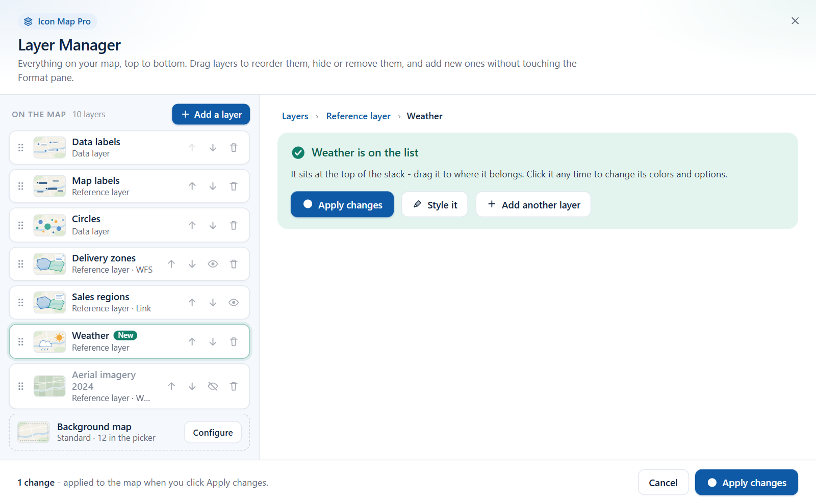816x504 pixels.
Task: Cancel the Layer Manager changes
Action: click(663, 482)
